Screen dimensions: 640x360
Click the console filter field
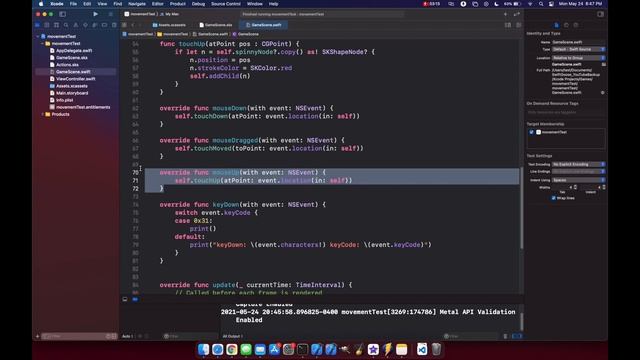click(x=471, y=336)
